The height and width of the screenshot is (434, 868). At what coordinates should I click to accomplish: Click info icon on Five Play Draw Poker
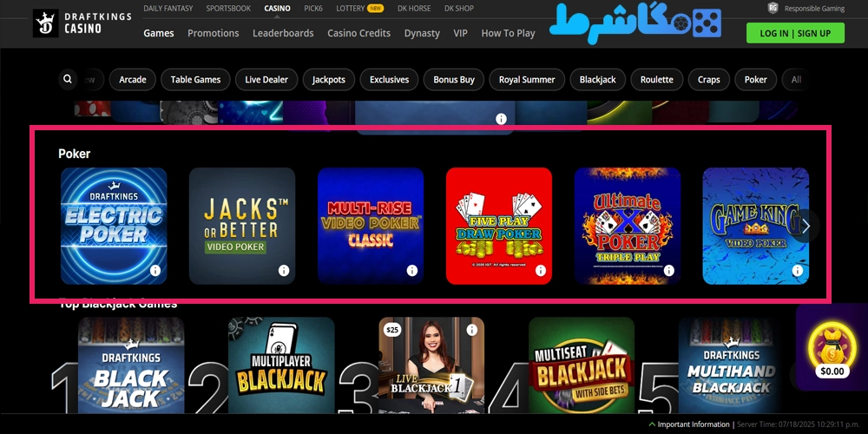(541, 271)
